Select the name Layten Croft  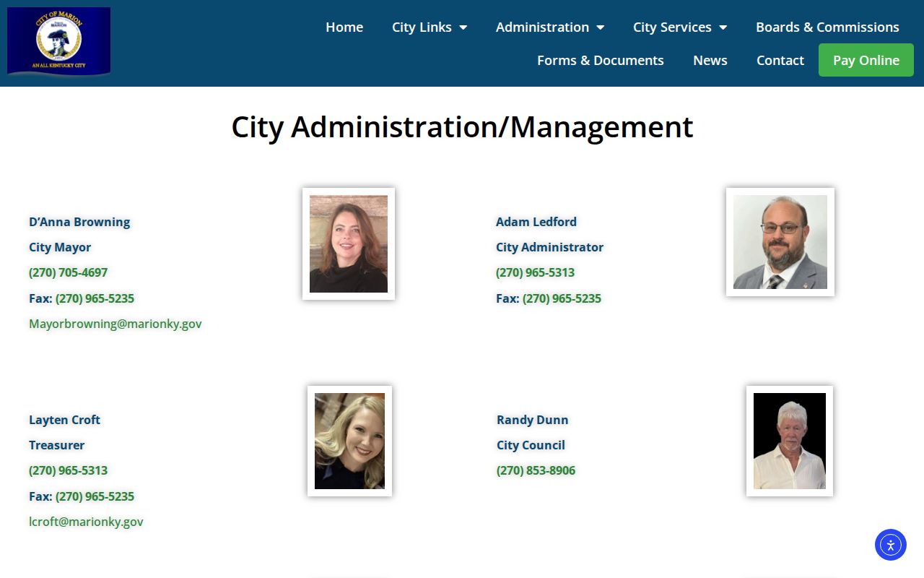[x=65, y=420]
